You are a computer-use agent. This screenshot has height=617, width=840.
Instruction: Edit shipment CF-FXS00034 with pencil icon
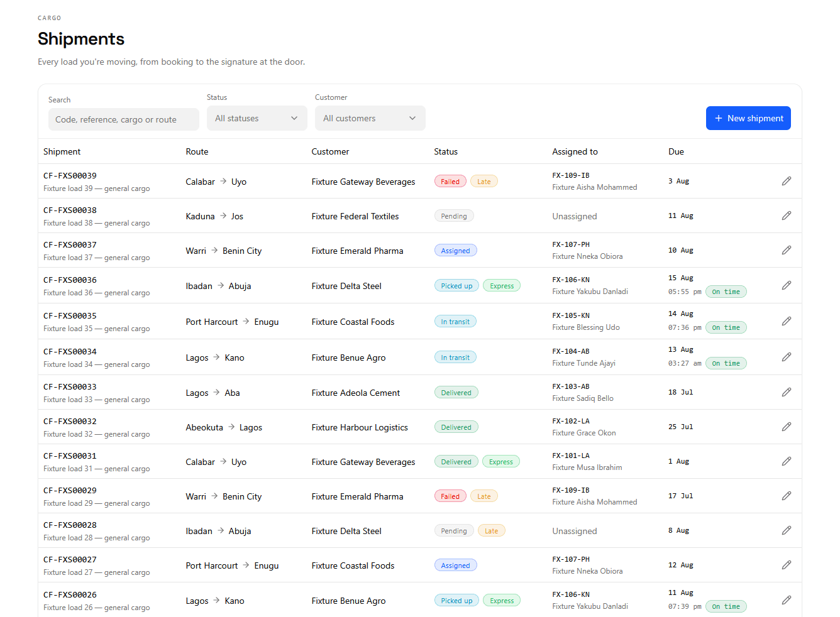click(x=786, y=357)
